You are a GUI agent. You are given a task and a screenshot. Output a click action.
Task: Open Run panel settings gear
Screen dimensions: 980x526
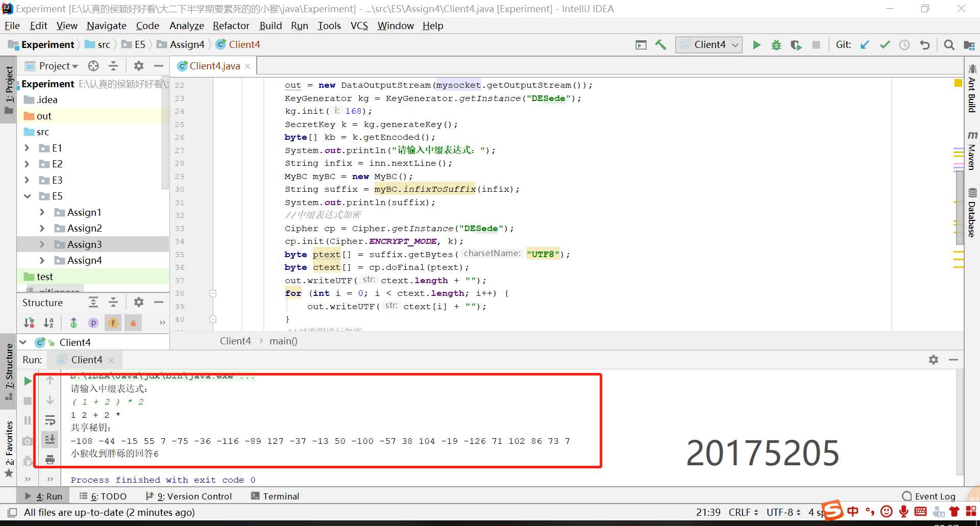coord(934,360)
